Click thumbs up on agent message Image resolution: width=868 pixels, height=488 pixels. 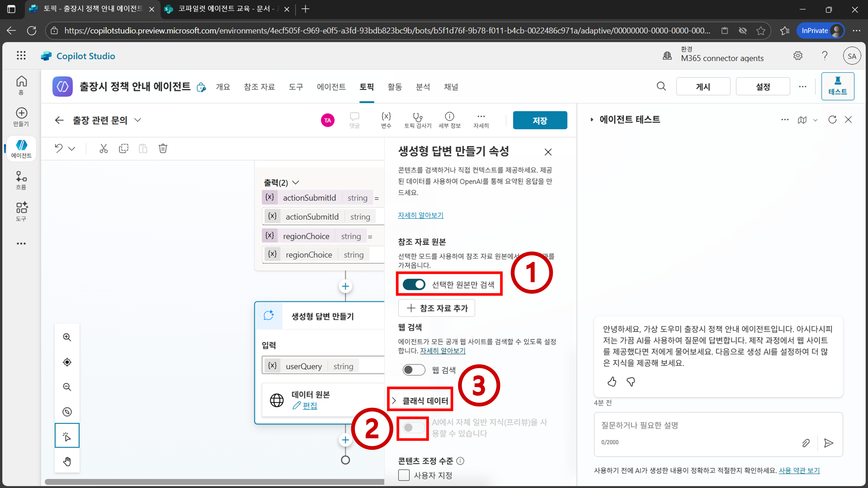tap(612, 382)
